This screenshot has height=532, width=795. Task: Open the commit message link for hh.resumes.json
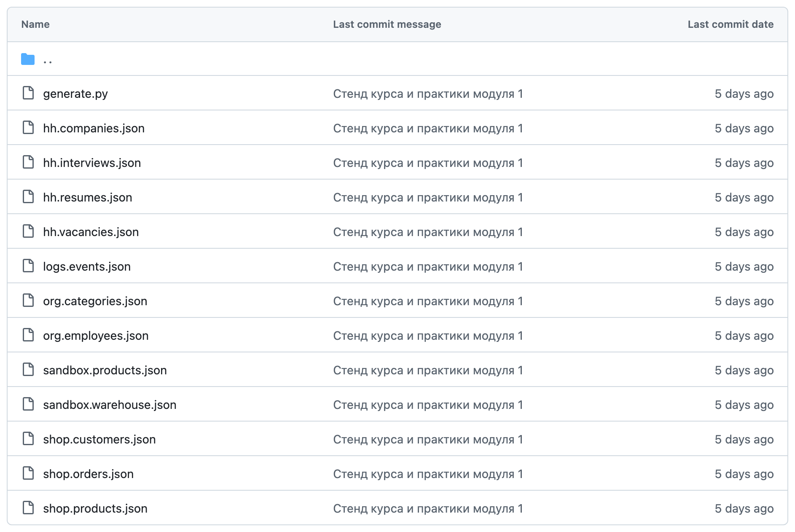pyautogui.click(x=428, y=197)
